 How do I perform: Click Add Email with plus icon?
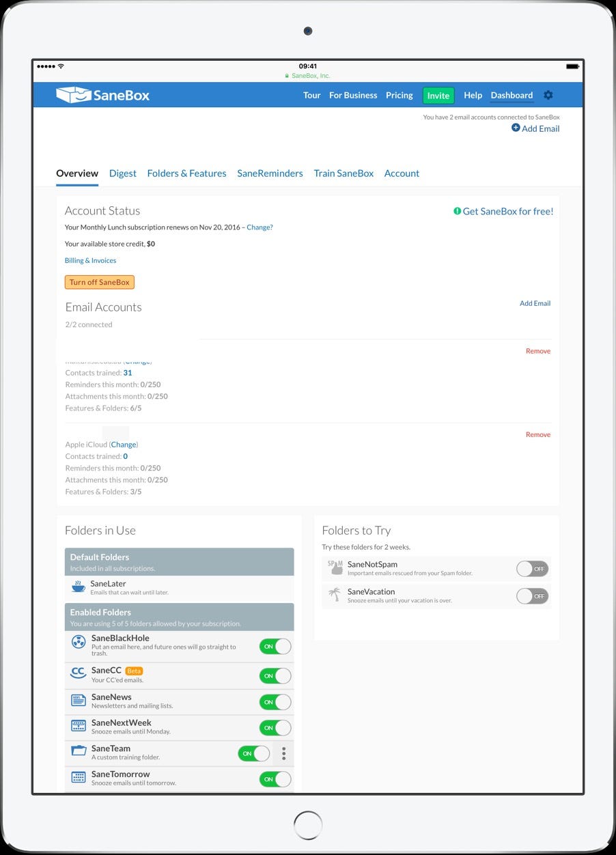click(535, 128)
